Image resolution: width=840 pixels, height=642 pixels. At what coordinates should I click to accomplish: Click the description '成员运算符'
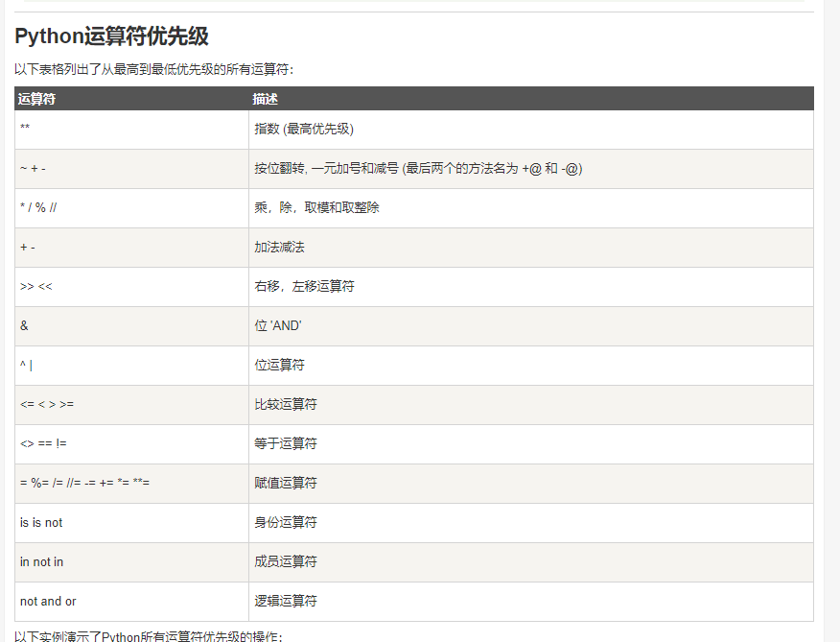tap(286, 561)
